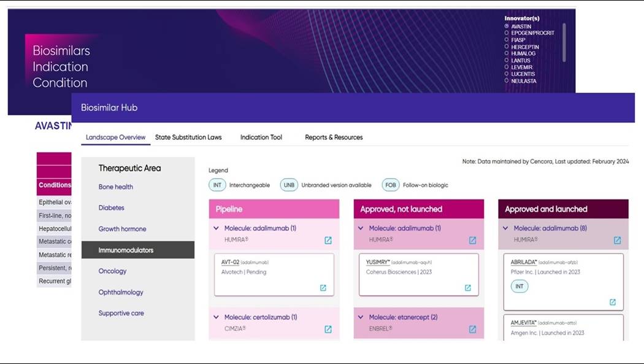The image size is (644, 364).
Task: Click the Innovator(s) list scrollbar
Action: (564, 42)
